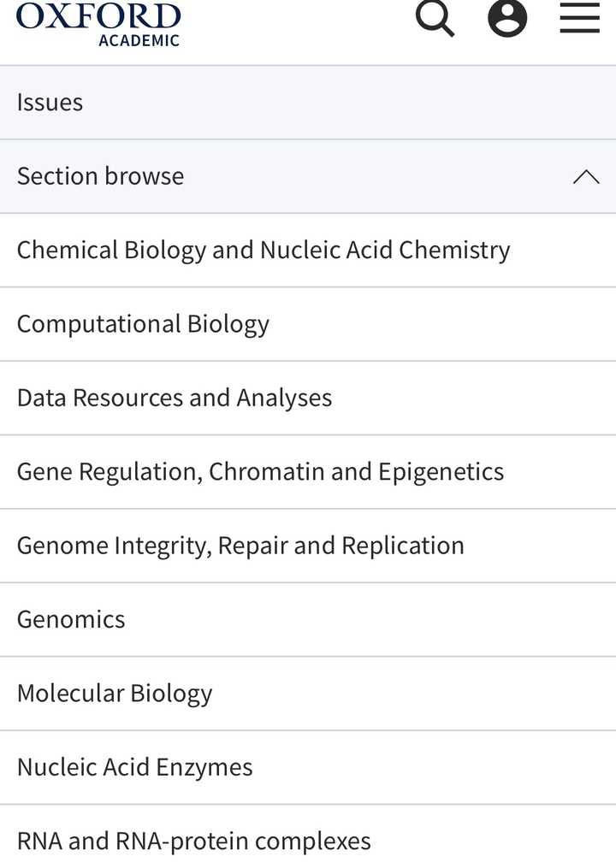Click the Section browse header row

click(308, 176)
